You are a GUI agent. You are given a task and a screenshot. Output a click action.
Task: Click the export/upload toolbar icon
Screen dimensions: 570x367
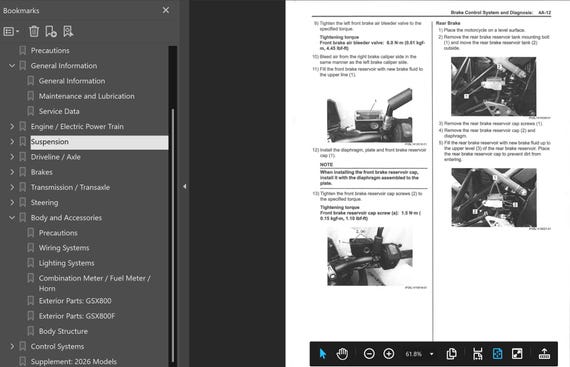coord(544,354)
